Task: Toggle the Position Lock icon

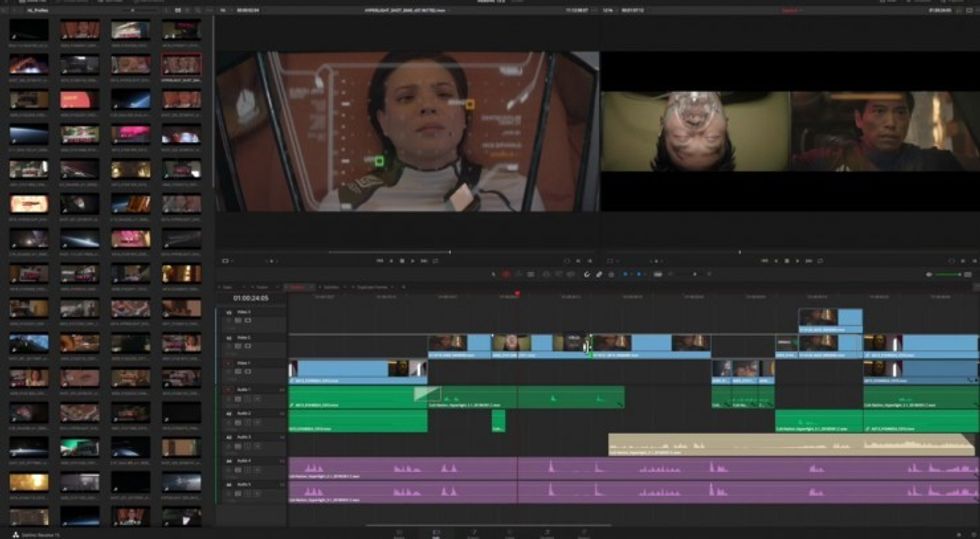Action: [611, 275]
